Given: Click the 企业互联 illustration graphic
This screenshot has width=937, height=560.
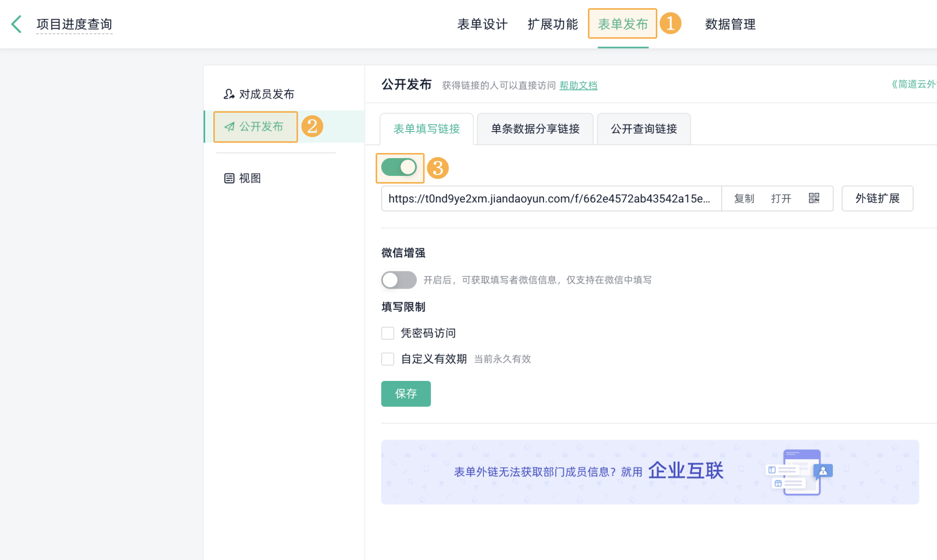Looking at the screenshot, I should 800,472.
